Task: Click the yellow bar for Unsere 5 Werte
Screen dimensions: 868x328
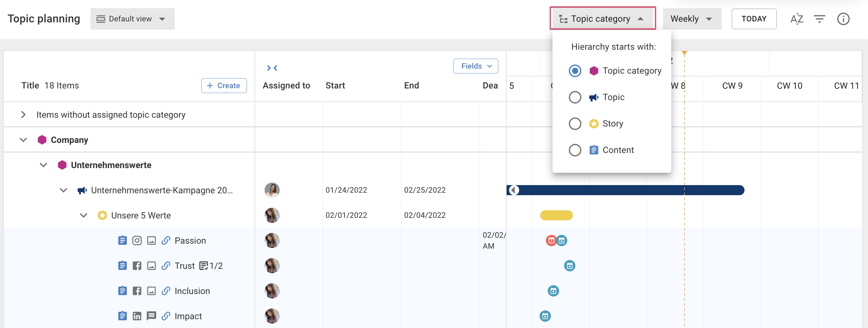Action: (556, 215)
